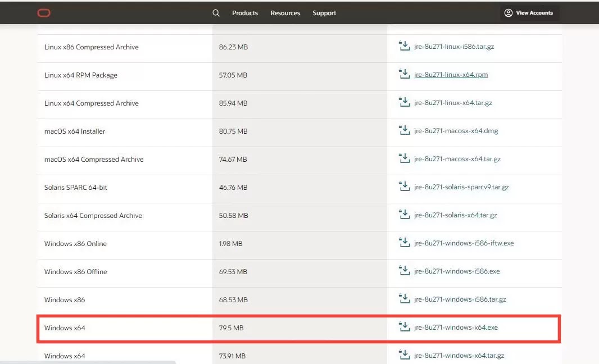Image resolution: width=599 pixels, height=364 pixels.
Task: Click download icon for jre-8u271-linux-x64.tar.gz
Action: tap(404, 102)
